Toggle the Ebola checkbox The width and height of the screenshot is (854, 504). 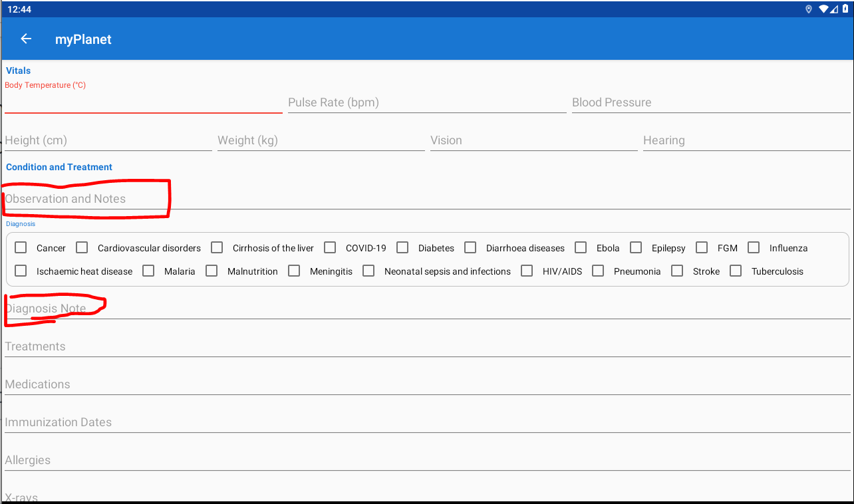(580, 247)
